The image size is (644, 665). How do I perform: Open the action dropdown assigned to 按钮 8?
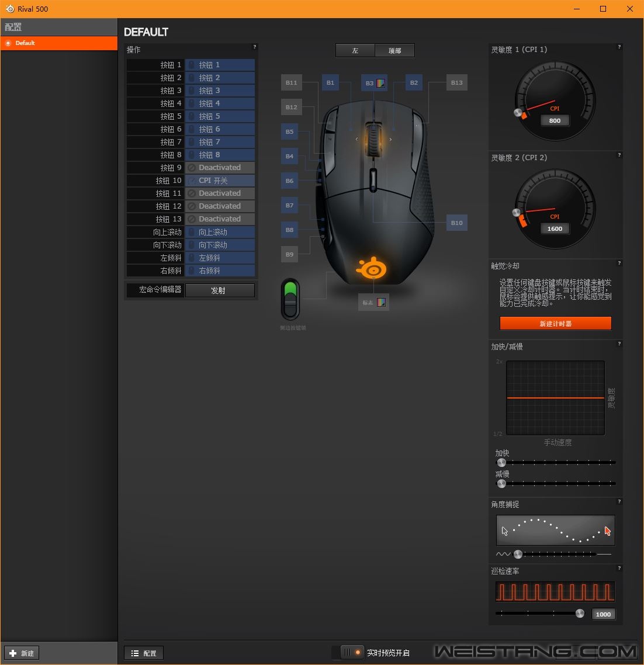220,155
